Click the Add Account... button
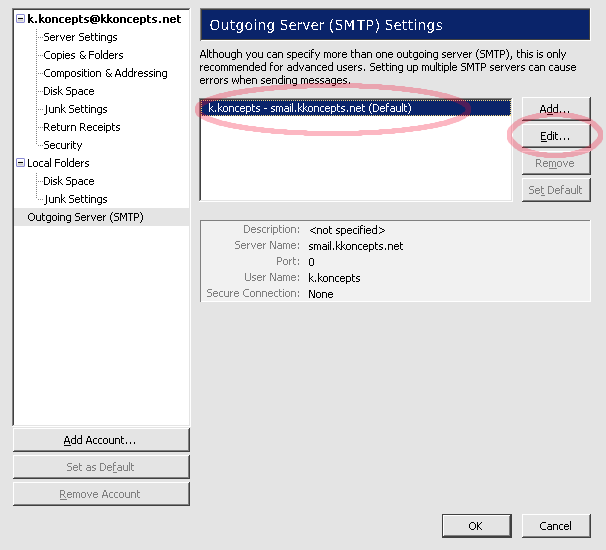 tap(101, 440)
